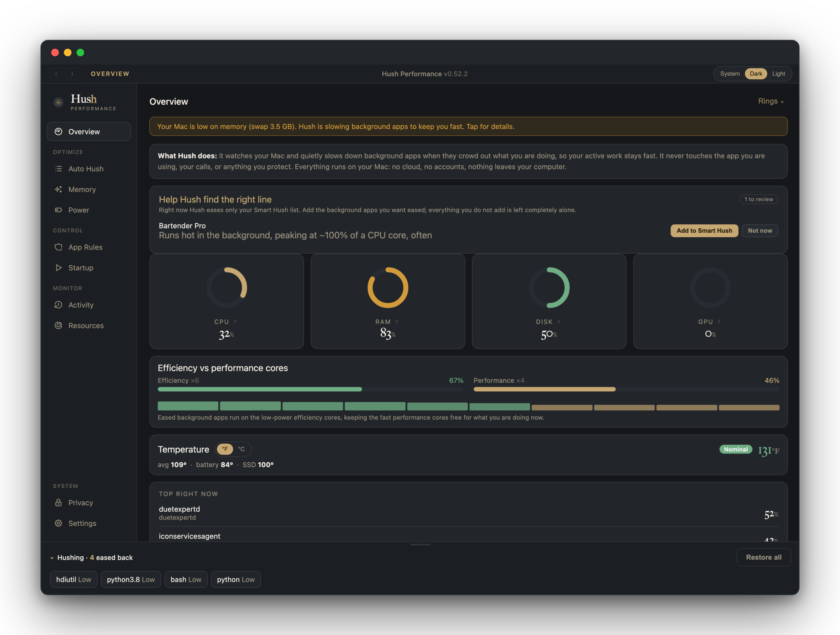This screenshot has height=635, width=840.
Task: Click the CPU usage ring
Action: click(227, 287)
